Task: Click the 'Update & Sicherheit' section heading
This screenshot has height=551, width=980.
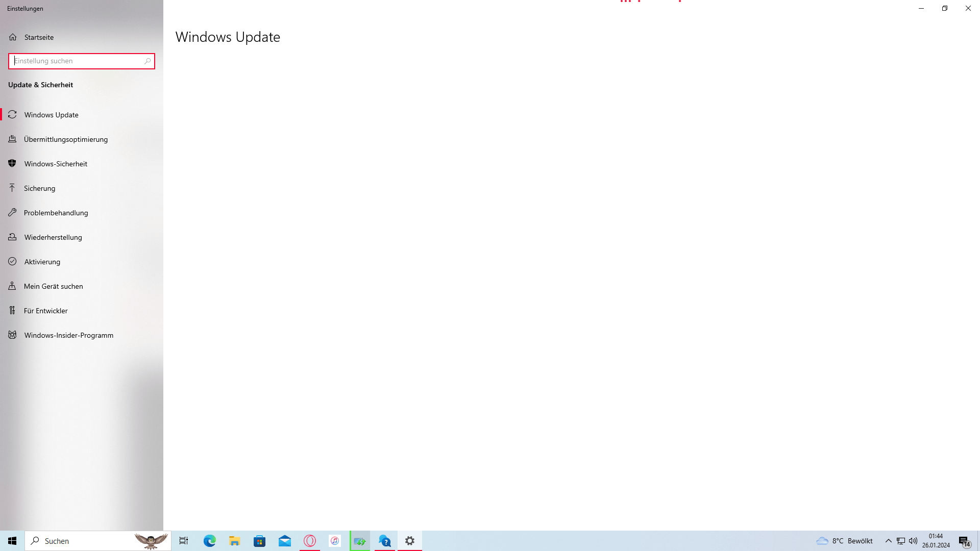Action: point(41,85)
